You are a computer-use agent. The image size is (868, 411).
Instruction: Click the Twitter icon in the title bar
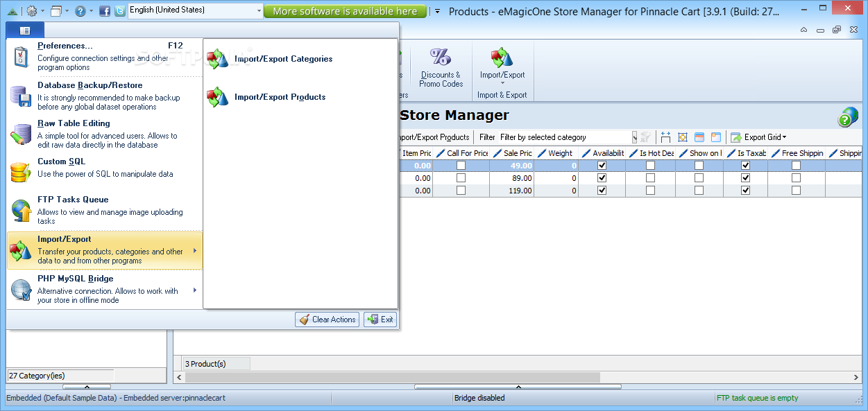(x=120, y=11)
